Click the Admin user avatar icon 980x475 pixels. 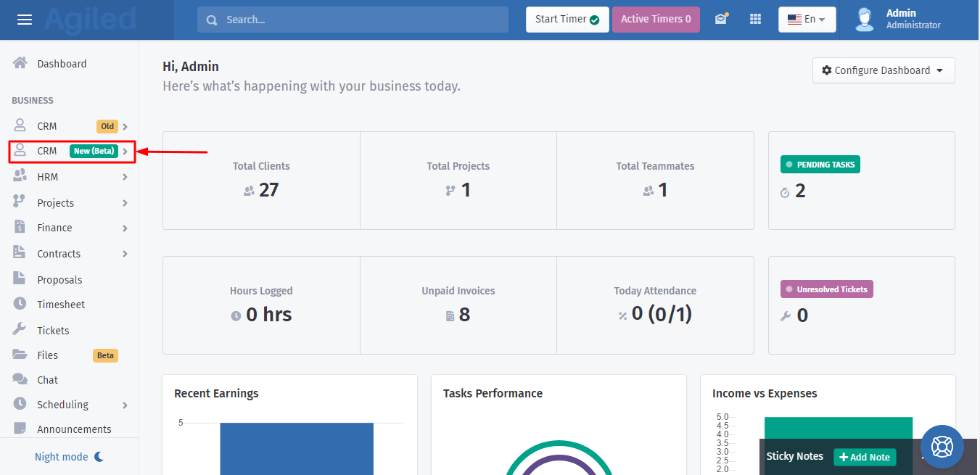[x=864, y=20]
